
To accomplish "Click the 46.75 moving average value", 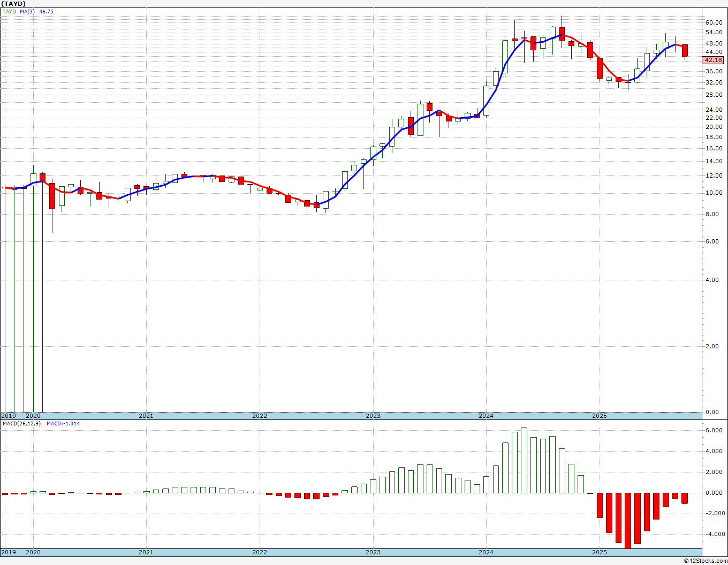I will 46,11.
